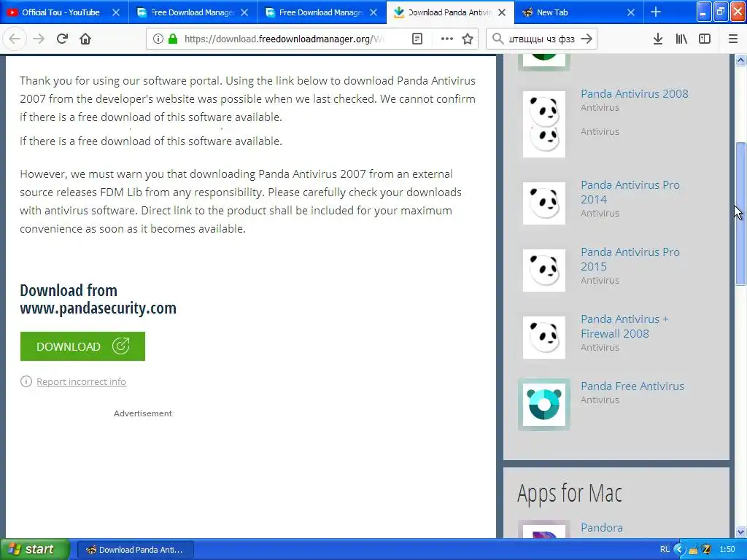The height and width of the screenshot is (560, 747).
Task: Go forward with the forward arrow
Action: pos(39,39)
